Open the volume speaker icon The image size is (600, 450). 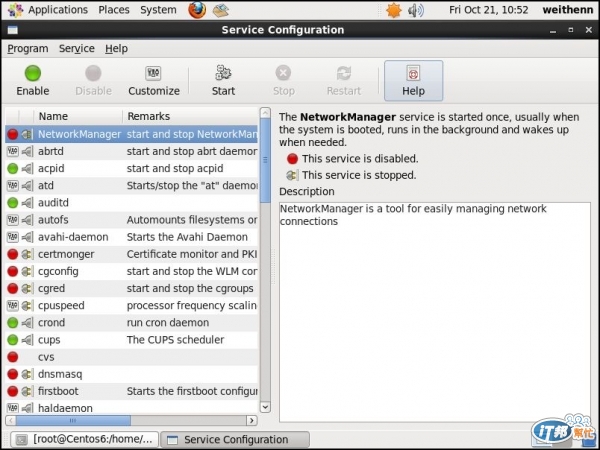416,10
